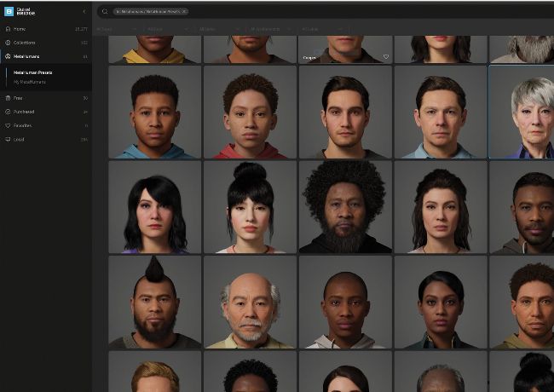The height and width of the screenshot is (392, 554).
Task: Open Collections from its sidebar icon
Action: click(8, 42)
